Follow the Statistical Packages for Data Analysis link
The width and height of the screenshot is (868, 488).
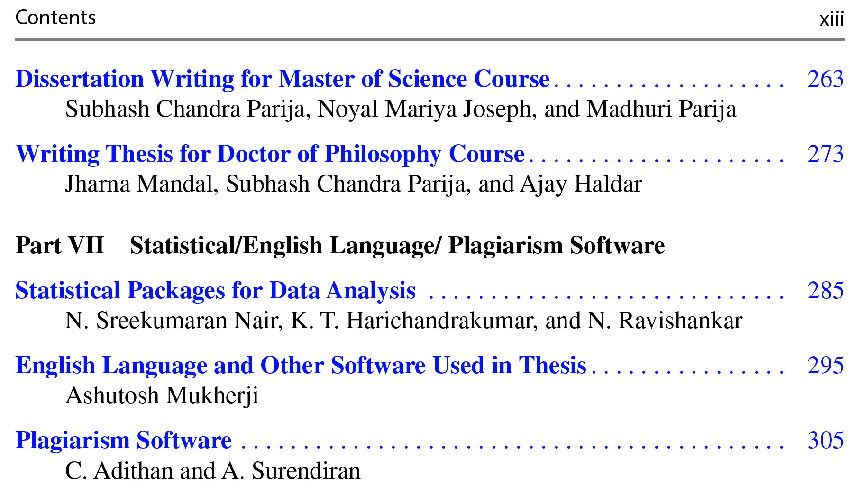(x=215, y=291)
